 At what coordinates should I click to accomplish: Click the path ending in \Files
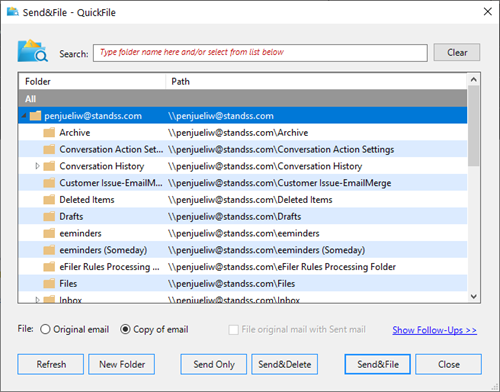point(231,284)
